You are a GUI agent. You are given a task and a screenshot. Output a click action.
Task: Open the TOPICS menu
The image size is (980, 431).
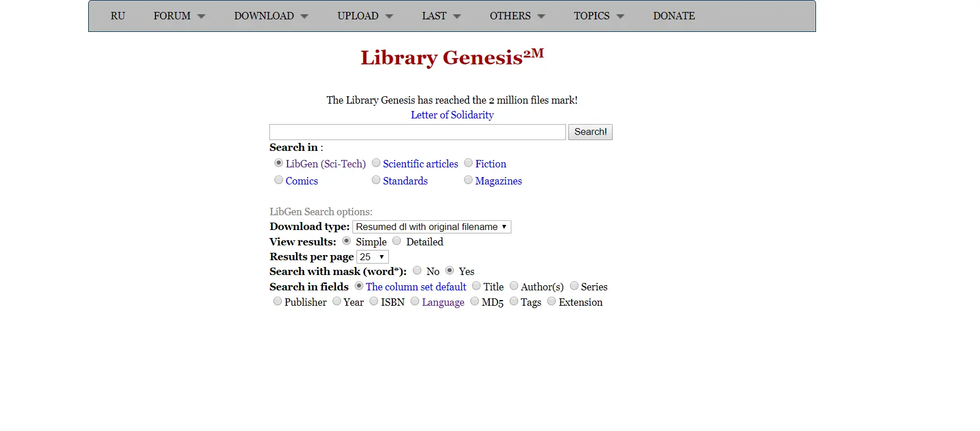click(599, 16)
